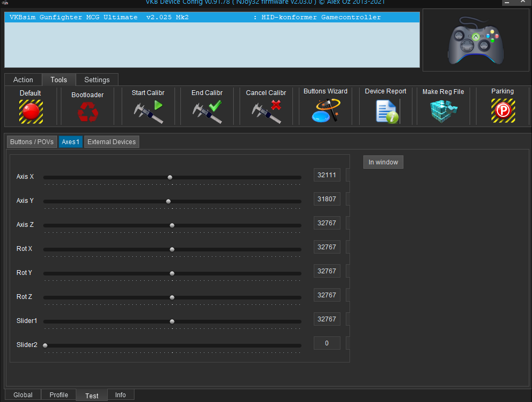Screen dimensions: 532x402
Task: Open the Bootloader recycle icon
Action: [88, 112]
